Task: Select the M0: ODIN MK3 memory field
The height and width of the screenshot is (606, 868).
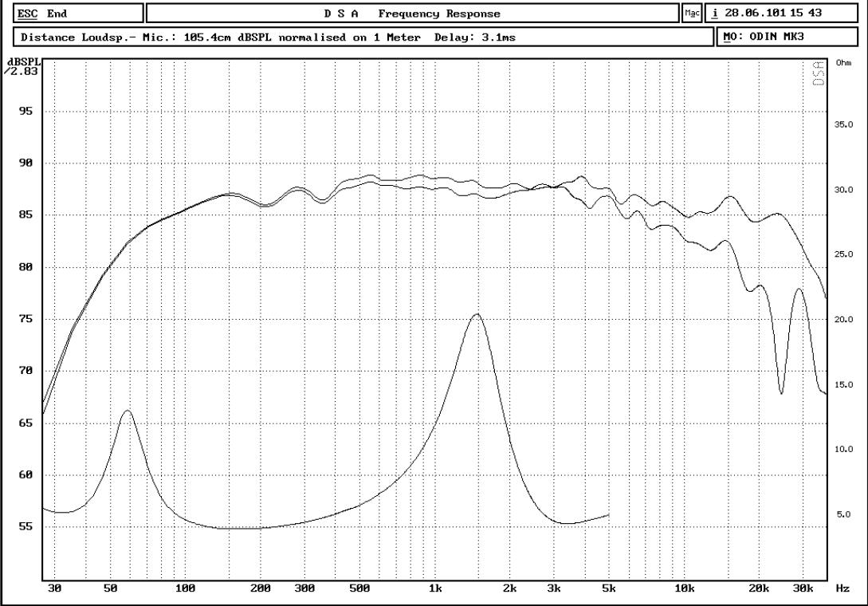Action: [790, 37]
